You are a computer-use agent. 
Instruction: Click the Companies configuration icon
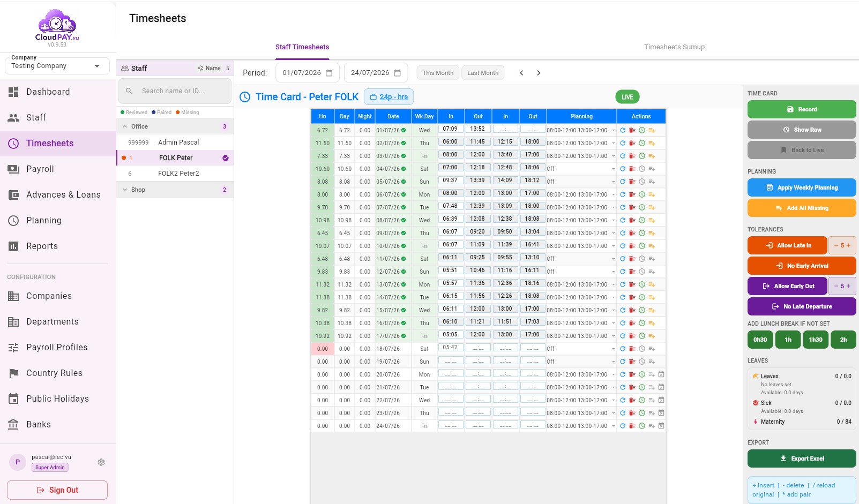[13, 296]
